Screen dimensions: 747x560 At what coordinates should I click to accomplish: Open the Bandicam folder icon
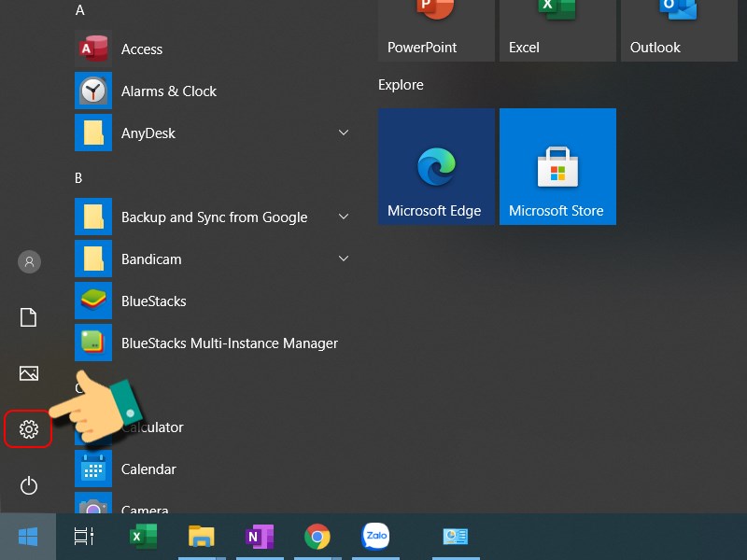tap(93, 259)
